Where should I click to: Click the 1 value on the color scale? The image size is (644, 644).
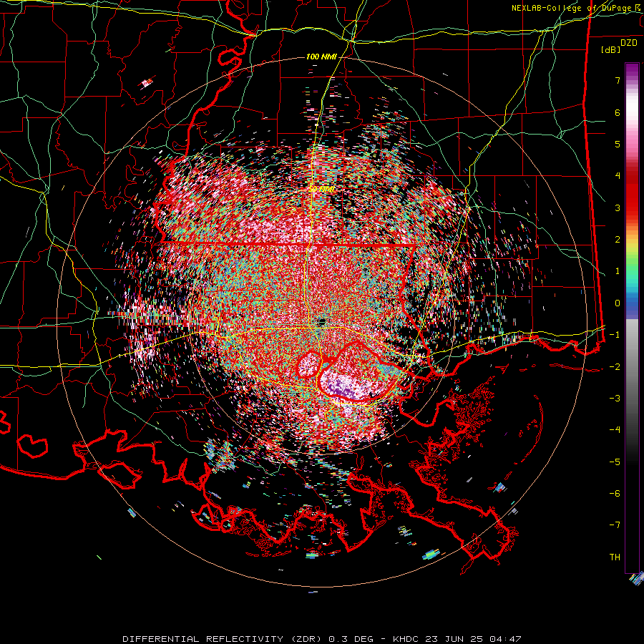(x=618, y=271)
